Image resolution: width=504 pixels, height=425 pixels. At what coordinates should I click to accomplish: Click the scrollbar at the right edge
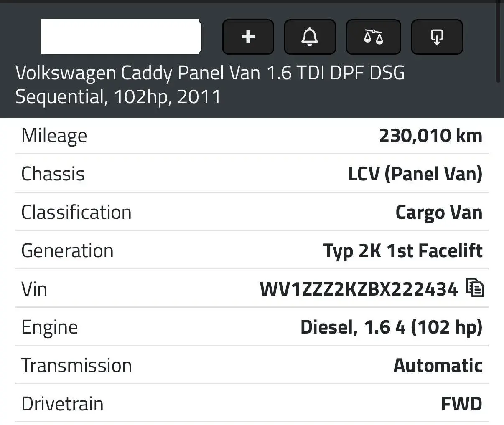[498, 42]
